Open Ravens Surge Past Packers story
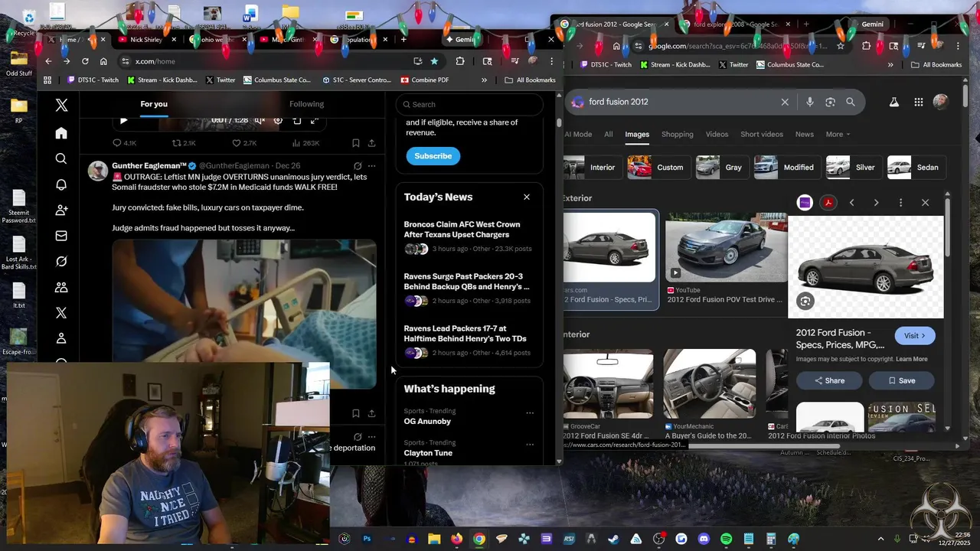980x551 pixels. [x=466, y=282]
